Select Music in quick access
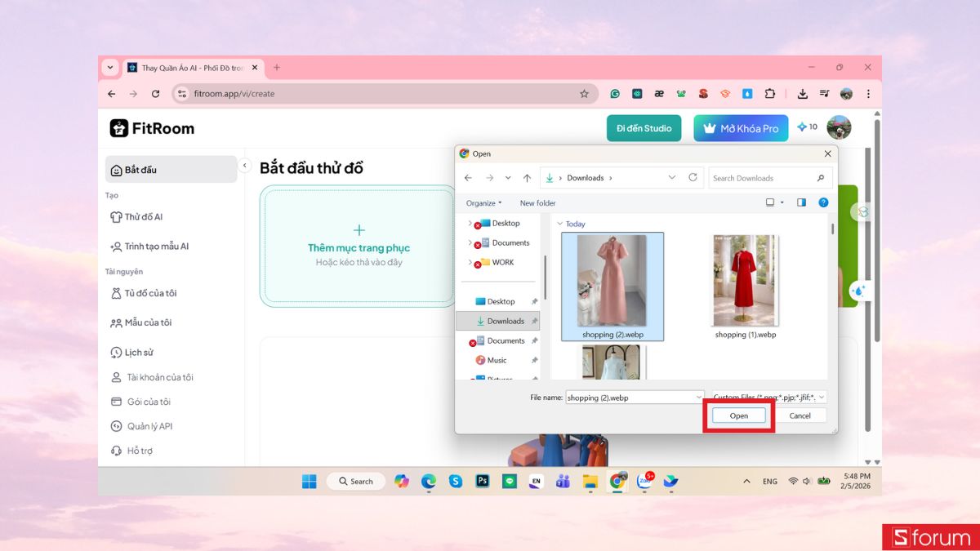 [x=498, y=360]
